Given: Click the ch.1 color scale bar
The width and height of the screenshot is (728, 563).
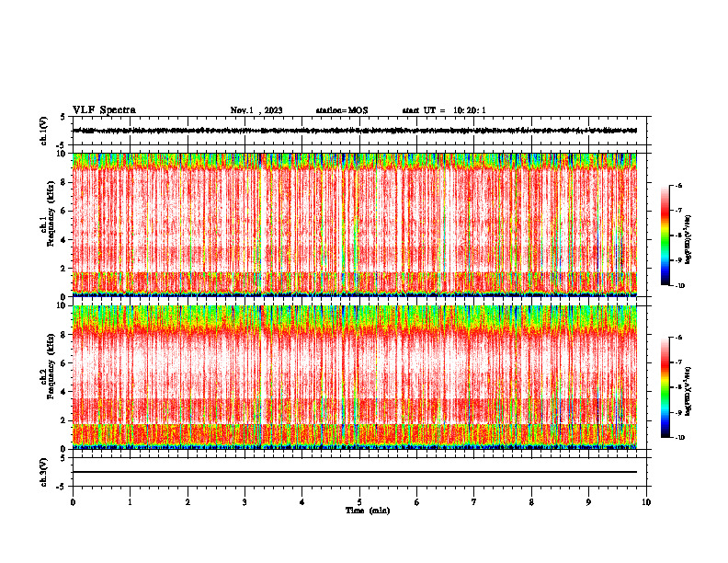Looking at the screenshot, I should [665, 236].
